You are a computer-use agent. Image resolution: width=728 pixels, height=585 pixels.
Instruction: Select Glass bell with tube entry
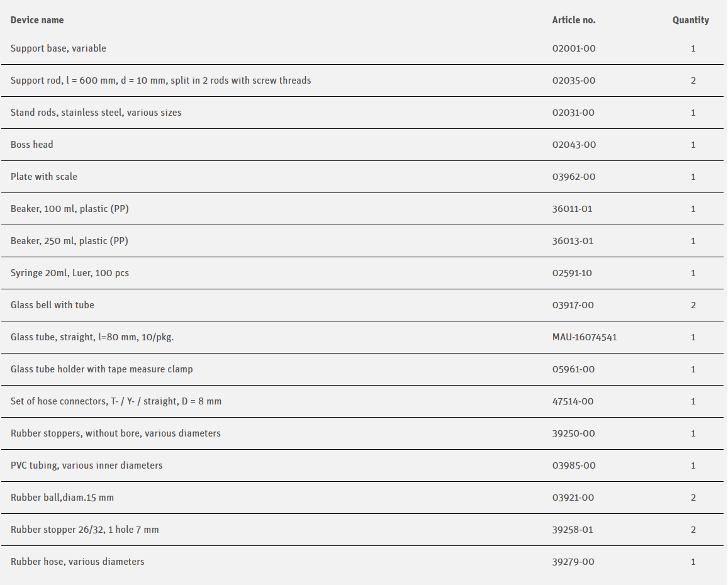pyautogui.click(x=52, y=305)
